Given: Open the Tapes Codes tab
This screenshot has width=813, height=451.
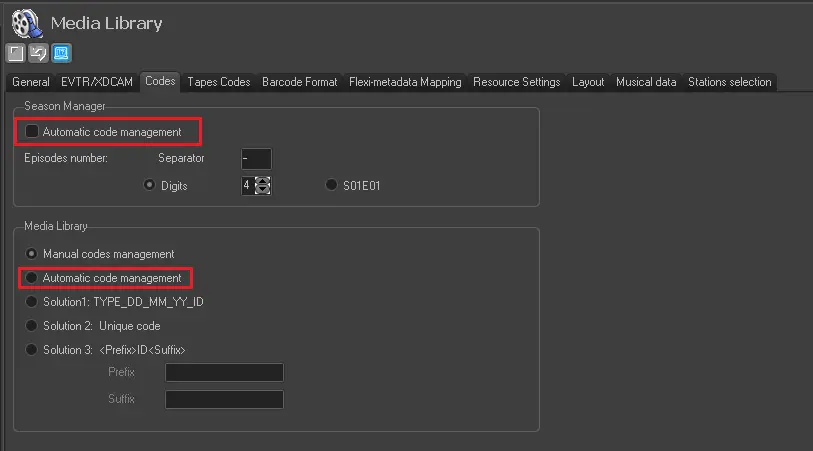Looking at the screenshot, I should [218, 82].
